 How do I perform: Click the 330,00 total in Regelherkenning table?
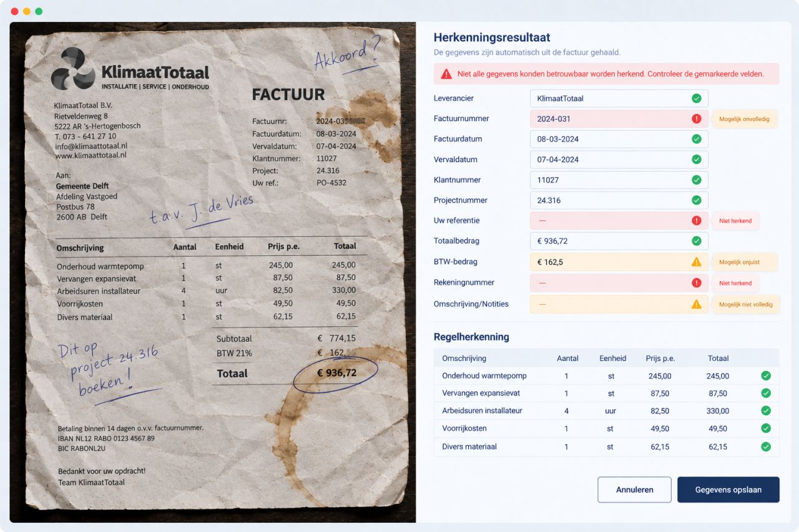tap(718, 411)
